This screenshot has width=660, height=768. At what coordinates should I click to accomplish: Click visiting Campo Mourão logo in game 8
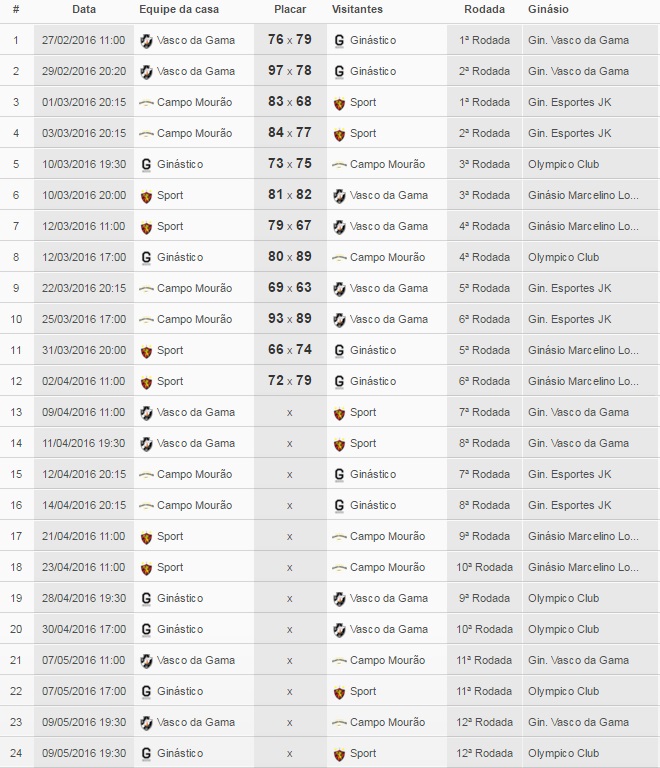point(340,258)
